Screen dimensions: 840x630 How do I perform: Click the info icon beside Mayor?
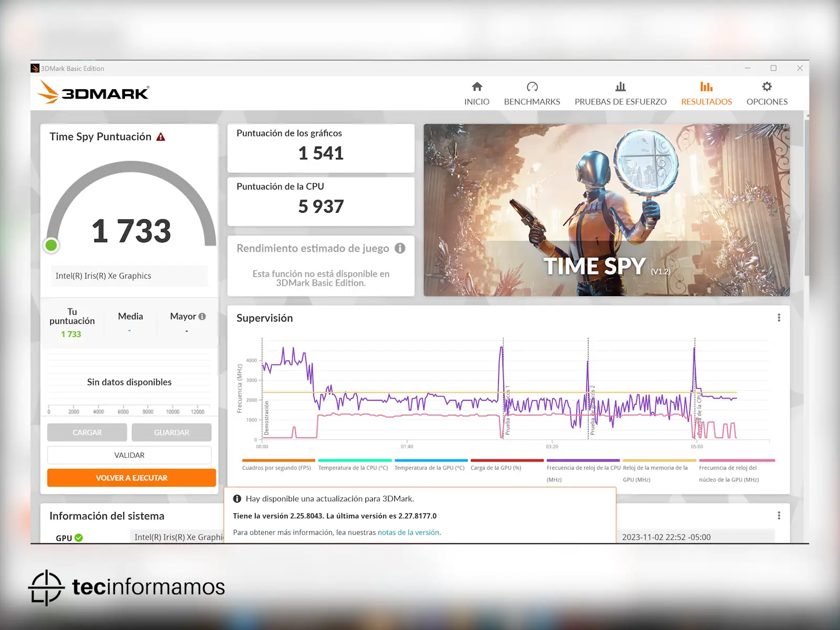pos(202,317)
